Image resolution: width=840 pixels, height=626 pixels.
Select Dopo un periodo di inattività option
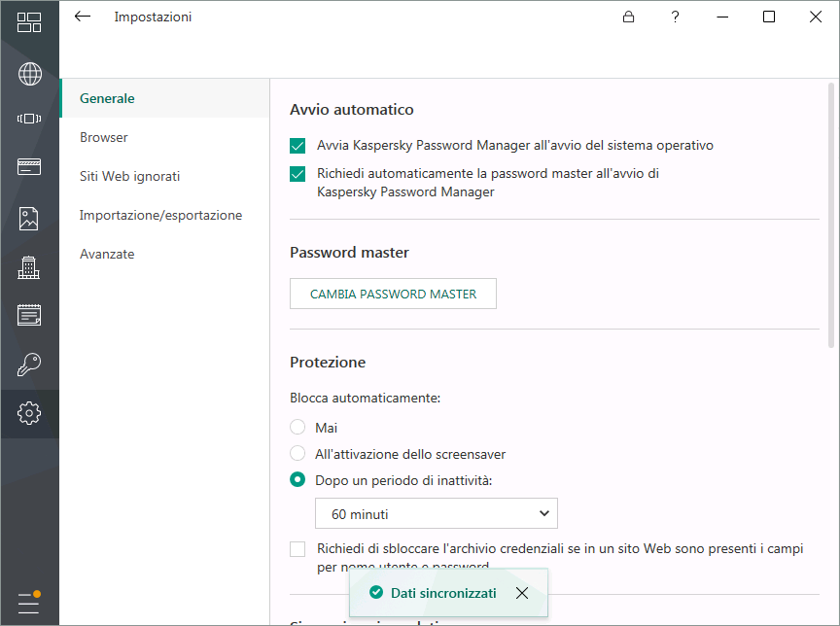pyautogui.click(x=297, y=479)
